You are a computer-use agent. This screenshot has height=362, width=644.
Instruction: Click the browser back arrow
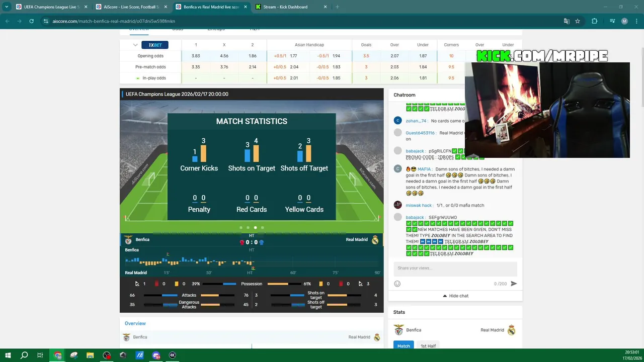(7, 21)
